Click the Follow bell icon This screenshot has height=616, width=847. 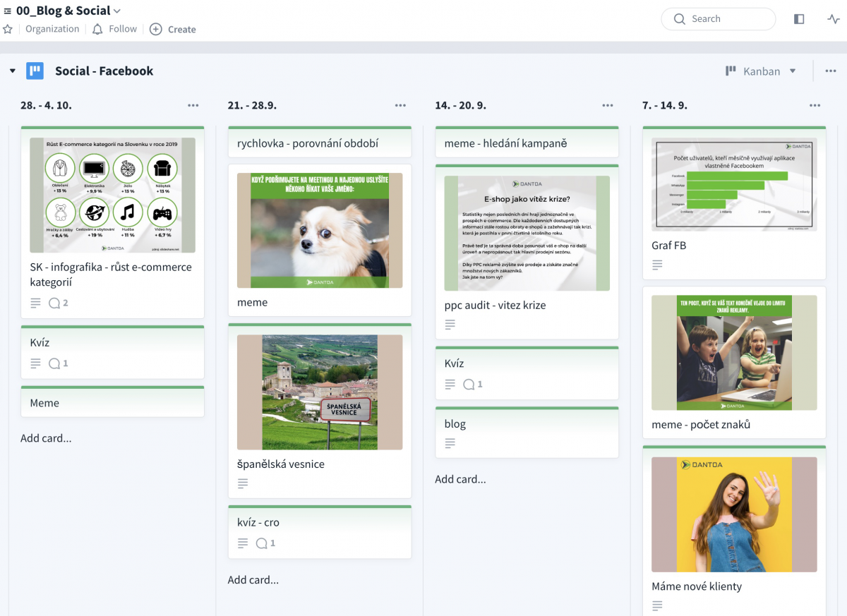click(97, 29)
